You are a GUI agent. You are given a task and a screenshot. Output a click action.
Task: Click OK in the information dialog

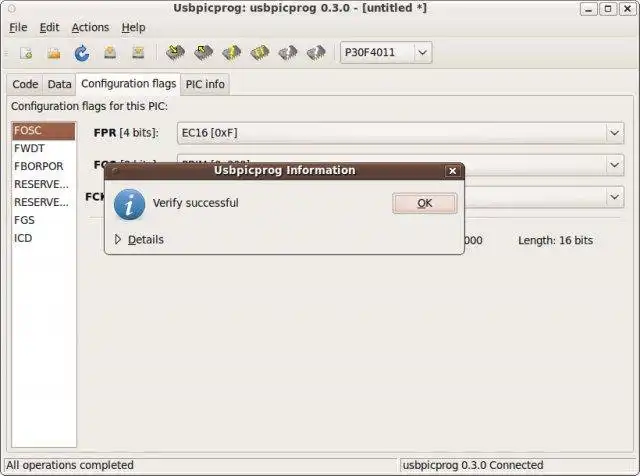425,203
